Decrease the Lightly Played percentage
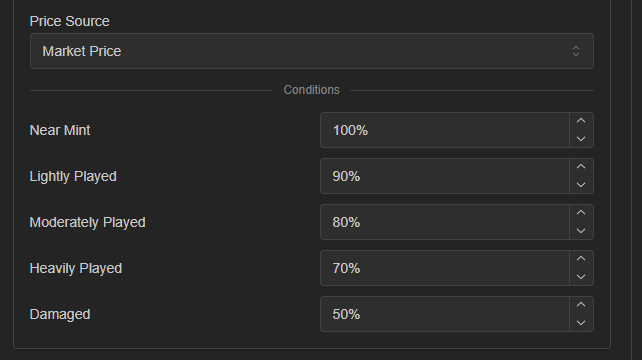 [x=581, y=185]
